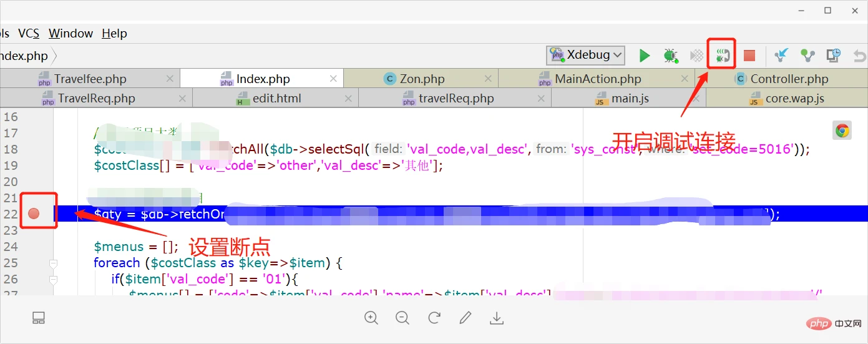The image size is (868, 344).
Task: Enable listening for PHP debug connections
Action: coord(722,56)
